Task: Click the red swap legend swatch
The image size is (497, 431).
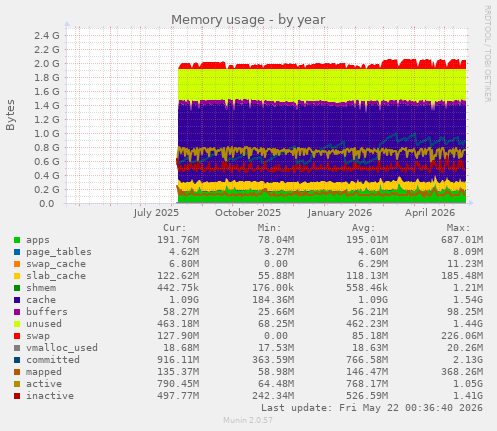Action: (17, 336)
